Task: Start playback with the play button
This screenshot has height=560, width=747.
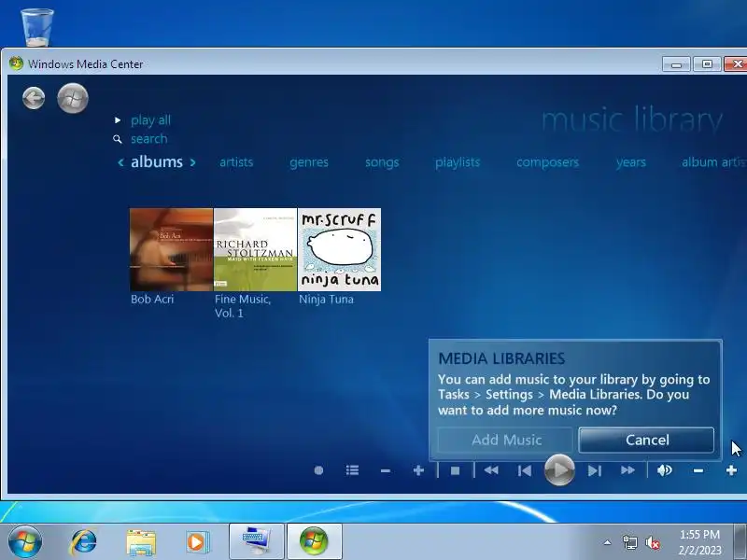Action: coord(559,470)
